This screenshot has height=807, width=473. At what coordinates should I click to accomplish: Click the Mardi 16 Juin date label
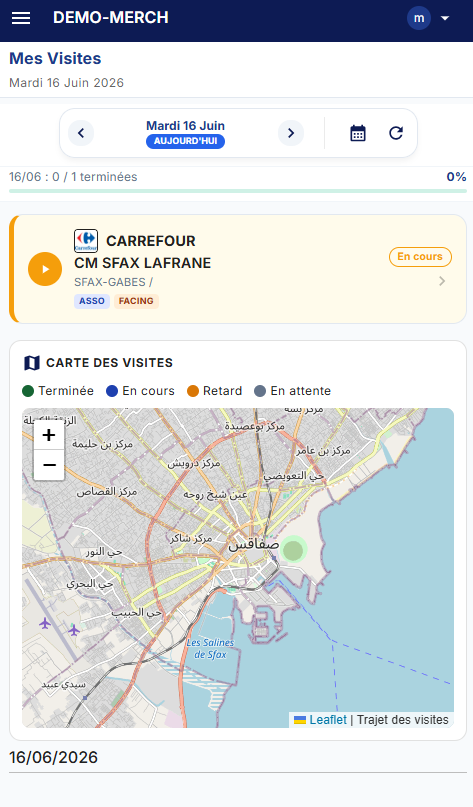coord(185,126)
